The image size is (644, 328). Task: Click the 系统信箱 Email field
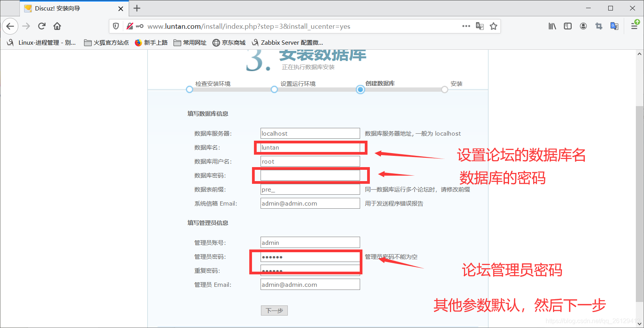click(310, 203)
